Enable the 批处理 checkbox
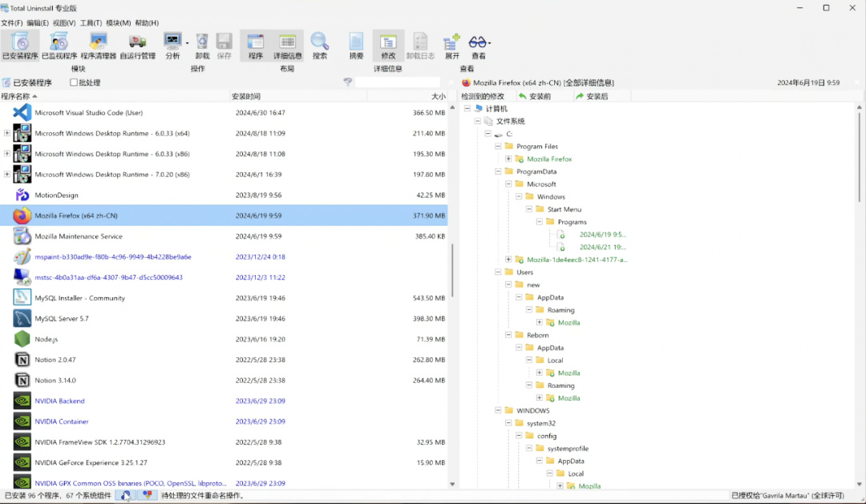866x504 pixels. (x=74, y=83)
